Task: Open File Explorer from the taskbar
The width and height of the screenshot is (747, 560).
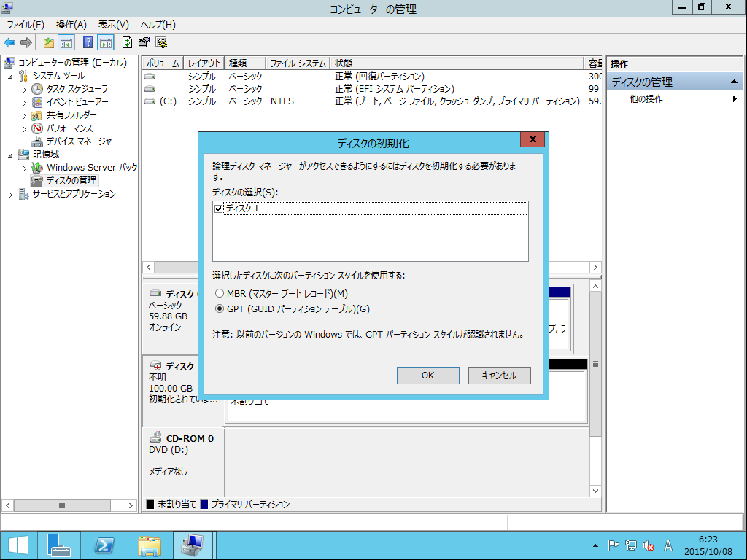Action: click(x=149, y=545)
